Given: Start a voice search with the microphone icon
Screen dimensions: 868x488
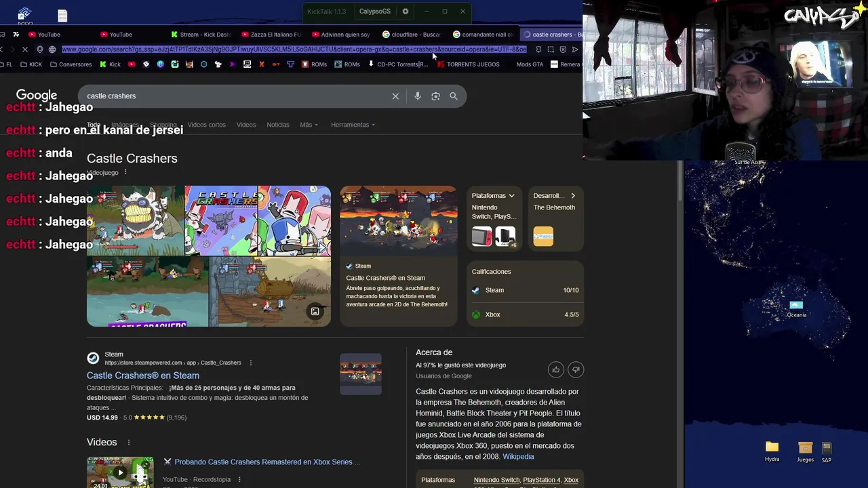Looking at the screenshot, I should (x=418, y=96).
